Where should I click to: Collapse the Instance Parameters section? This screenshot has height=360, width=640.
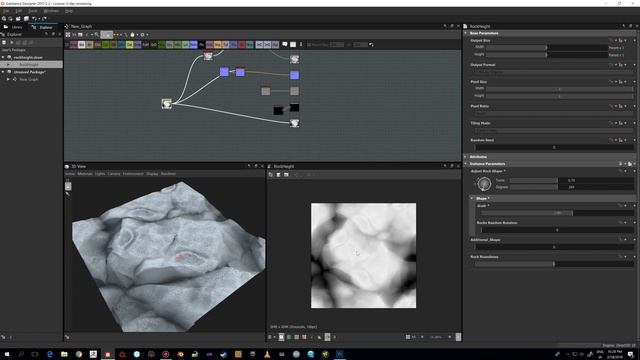(x=466, y=164)
